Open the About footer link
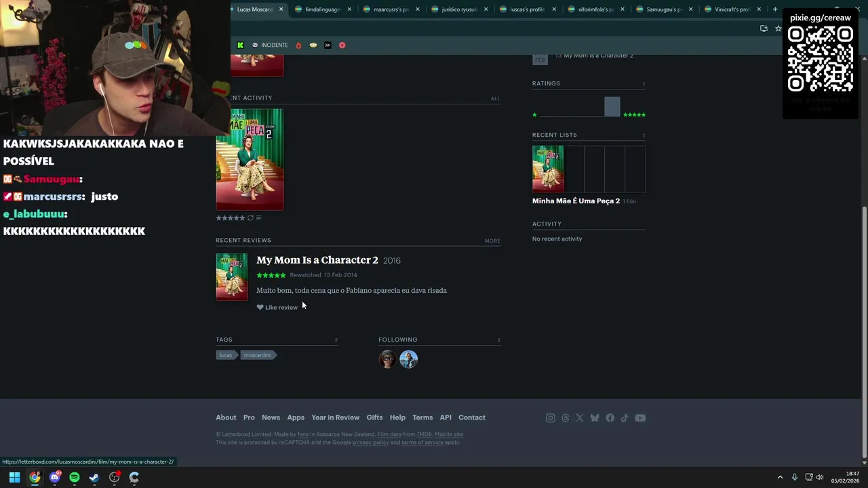 point(226,418)
